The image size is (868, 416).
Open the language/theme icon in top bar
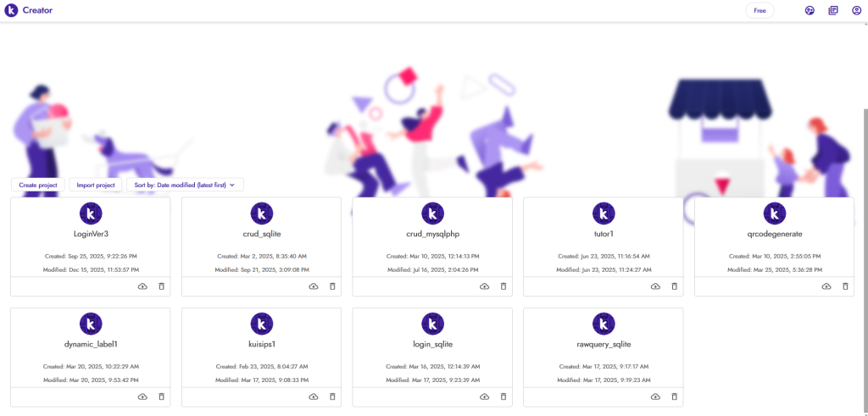[810, 11]
